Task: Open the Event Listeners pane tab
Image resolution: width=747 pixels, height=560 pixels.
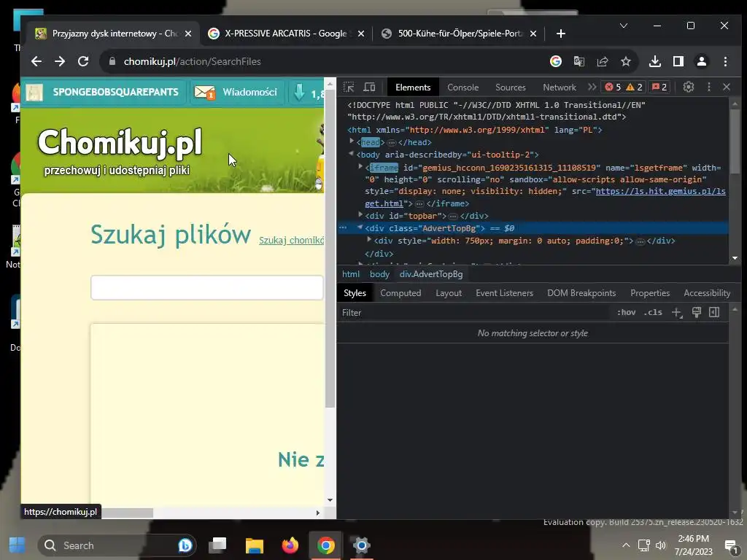Action: coord(504,293)
